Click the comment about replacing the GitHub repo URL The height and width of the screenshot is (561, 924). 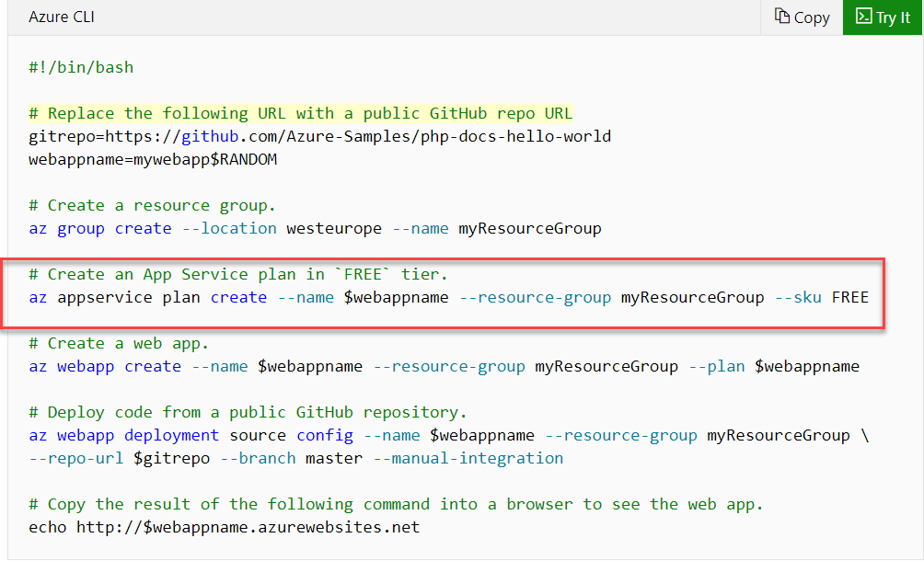tap(301, 113)
